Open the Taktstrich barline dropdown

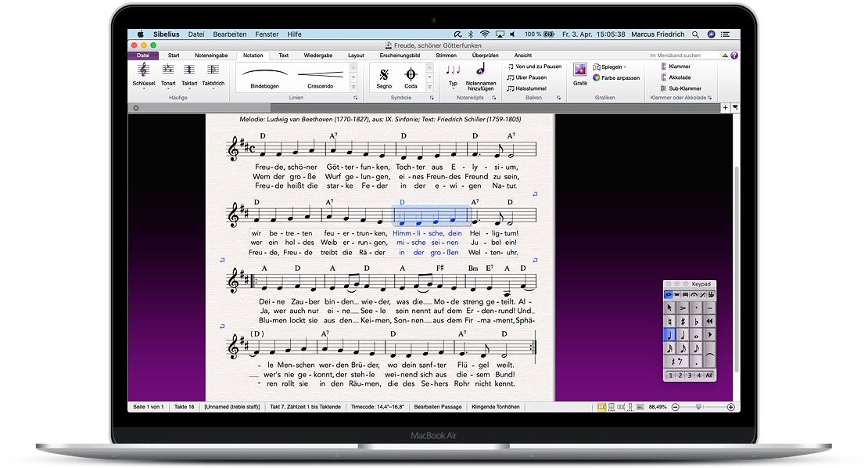(x=213, y=75)
